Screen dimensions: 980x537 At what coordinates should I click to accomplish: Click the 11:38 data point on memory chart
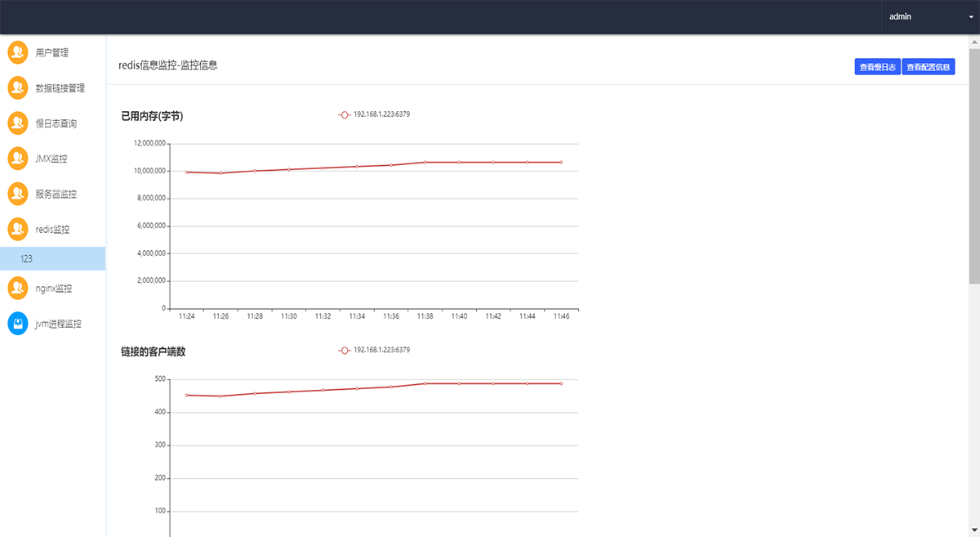[x=425, y=162]
